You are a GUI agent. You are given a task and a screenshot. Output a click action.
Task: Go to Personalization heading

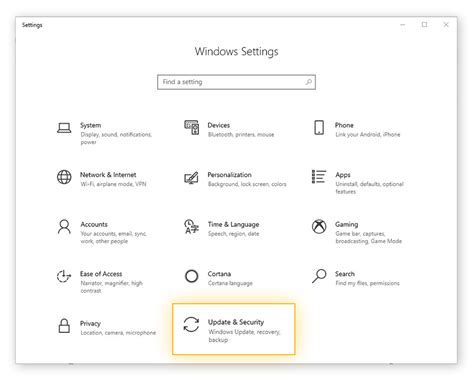point(229,175)
